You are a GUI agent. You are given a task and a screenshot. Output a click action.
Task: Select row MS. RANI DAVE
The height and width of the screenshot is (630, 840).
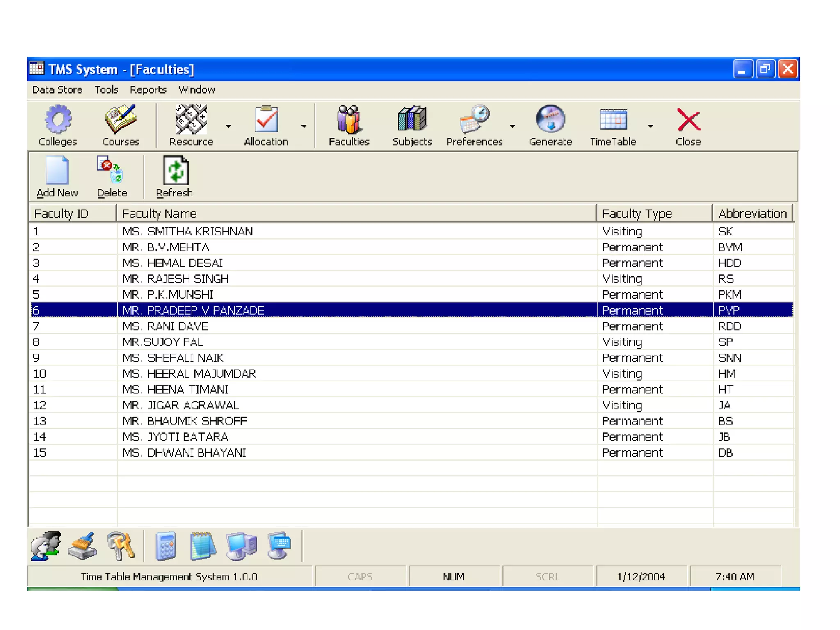pyautogui.click(x=411, y=326)
